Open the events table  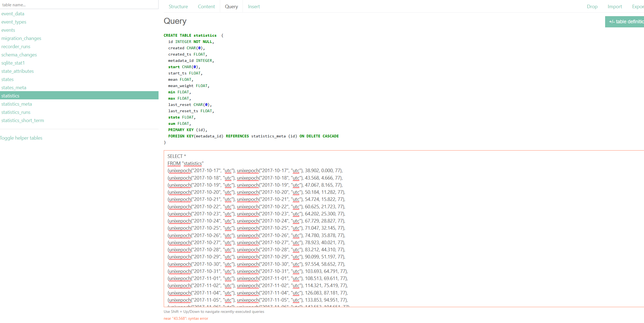pos(8,30)
